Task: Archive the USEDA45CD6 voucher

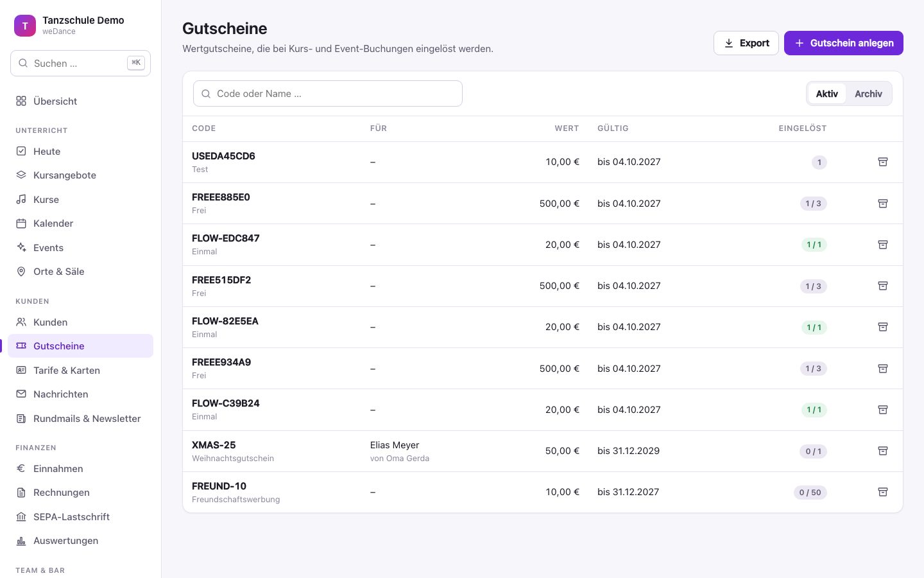Action: tap(883, 162)
